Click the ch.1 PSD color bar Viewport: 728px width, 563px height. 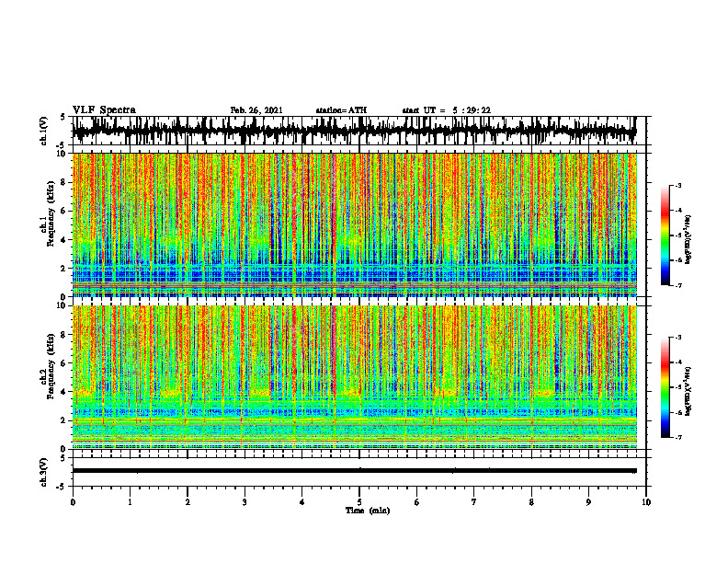pyautogui.click(x=665, y=236)
